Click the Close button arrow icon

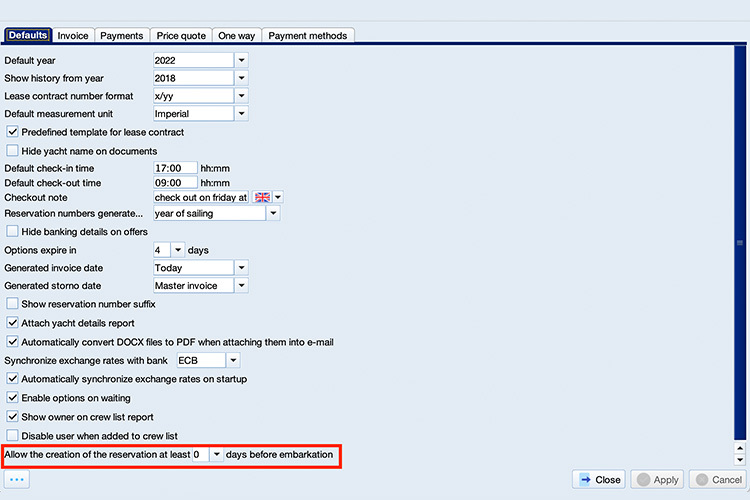585,480
